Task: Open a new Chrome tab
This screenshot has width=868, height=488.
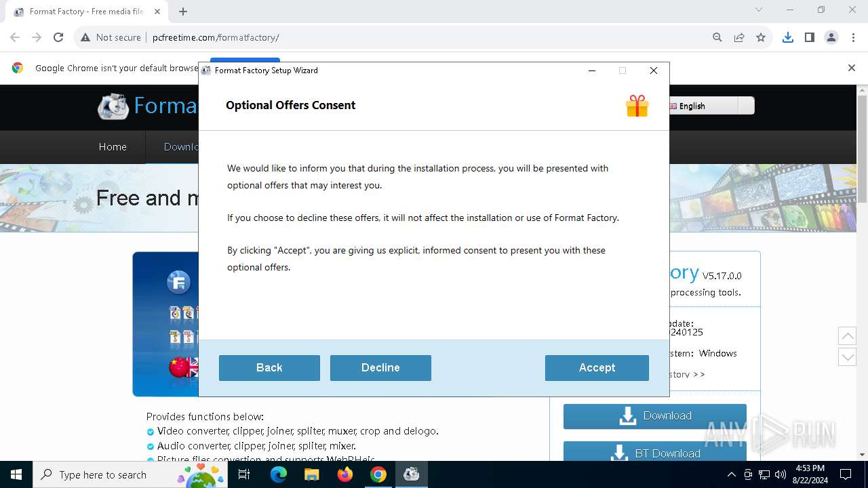Action: pyautogui.click(x=183, y=12)
